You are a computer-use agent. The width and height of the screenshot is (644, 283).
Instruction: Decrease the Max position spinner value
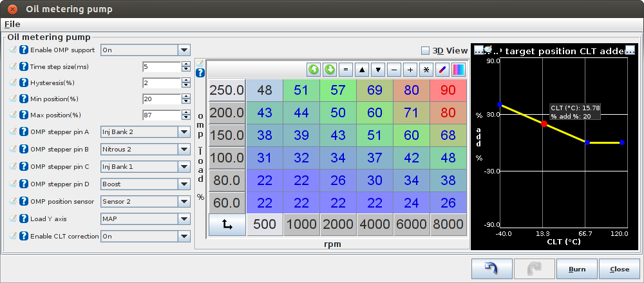pos(186,117)
